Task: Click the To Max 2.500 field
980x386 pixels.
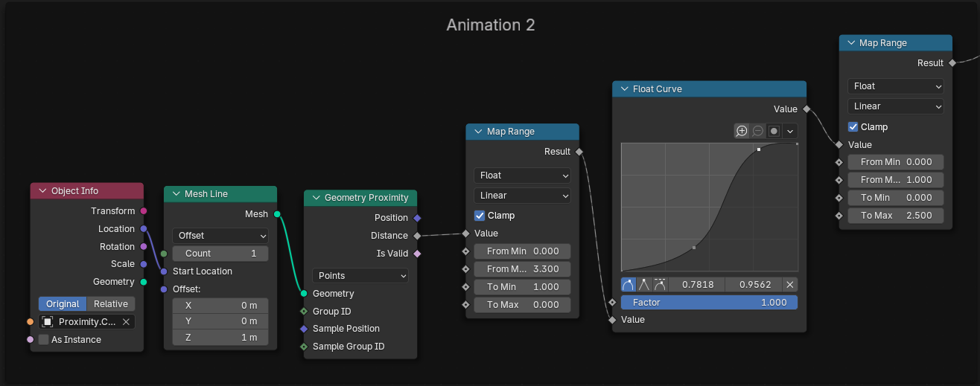Action: pyautogui.click(x=896, y=216)
